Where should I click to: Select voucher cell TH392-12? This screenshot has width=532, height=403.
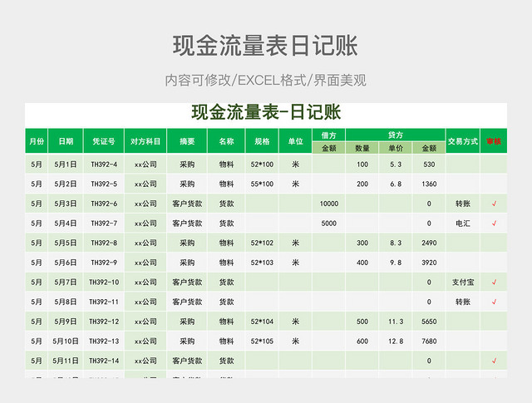pos(104,322)
